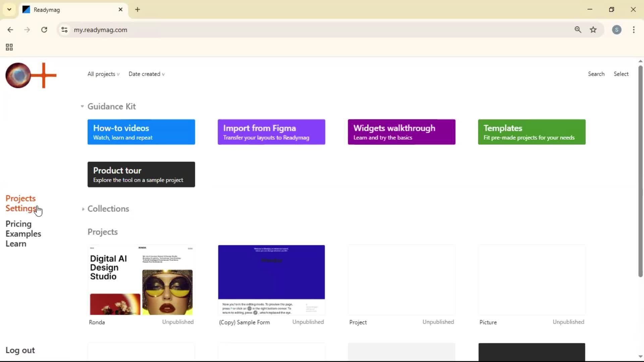The width and height of the screenshot is (644, 362).
Task: Click the site information icon in address bar
Action: pos(64,29)
